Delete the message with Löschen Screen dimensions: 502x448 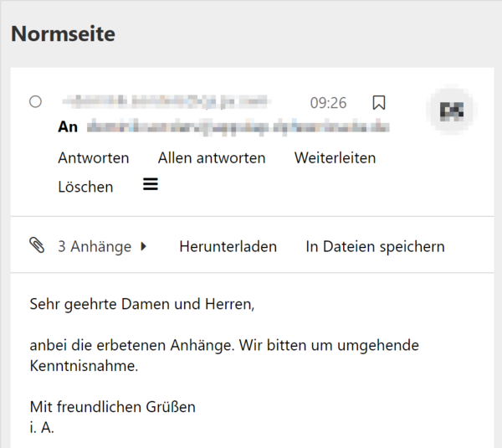point(85,187)
